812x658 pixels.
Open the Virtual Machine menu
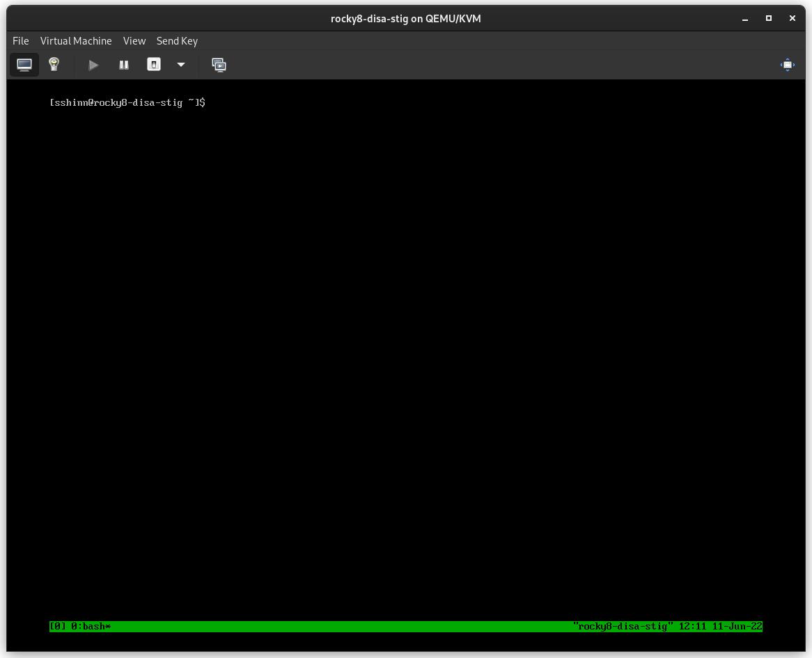[75, 41]
